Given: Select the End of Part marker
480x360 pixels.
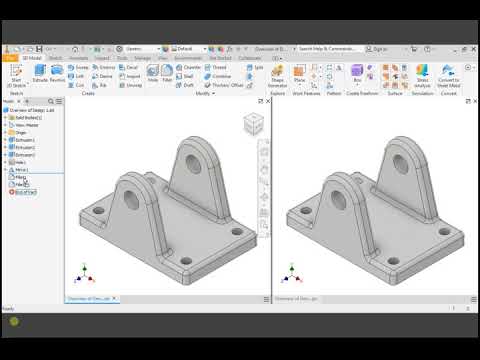Looking at the screenshot, I should click(23, 192).
